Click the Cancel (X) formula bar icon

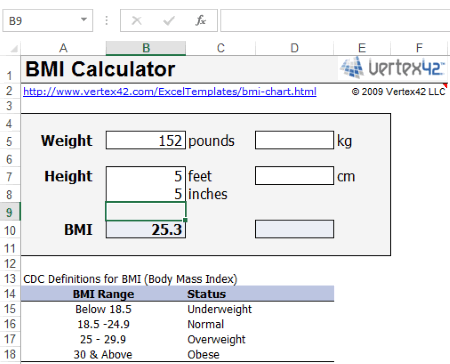coord(137,21)
